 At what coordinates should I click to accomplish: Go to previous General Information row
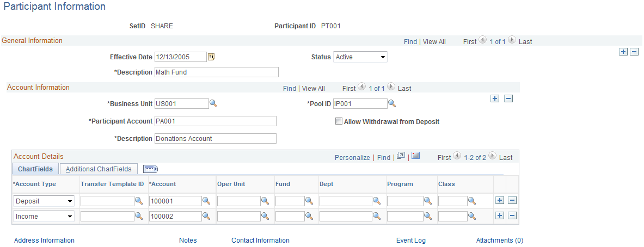[483, 40]
